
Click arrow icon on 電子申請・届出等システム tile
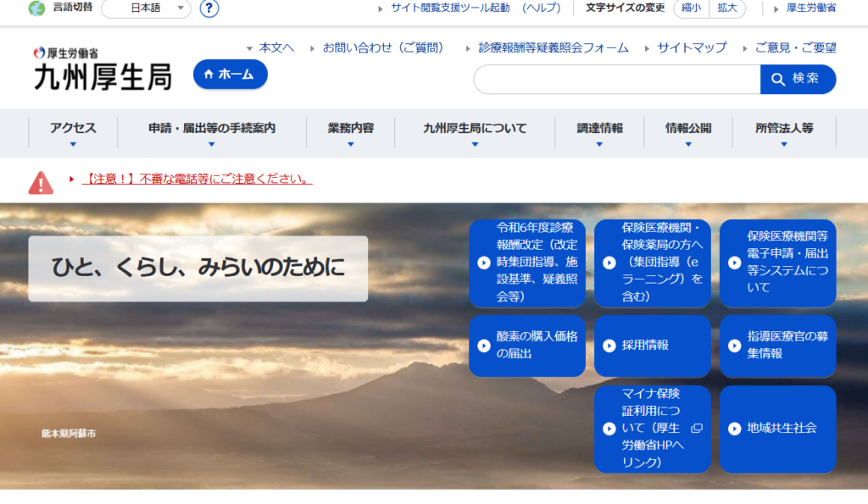click(735, 263)
